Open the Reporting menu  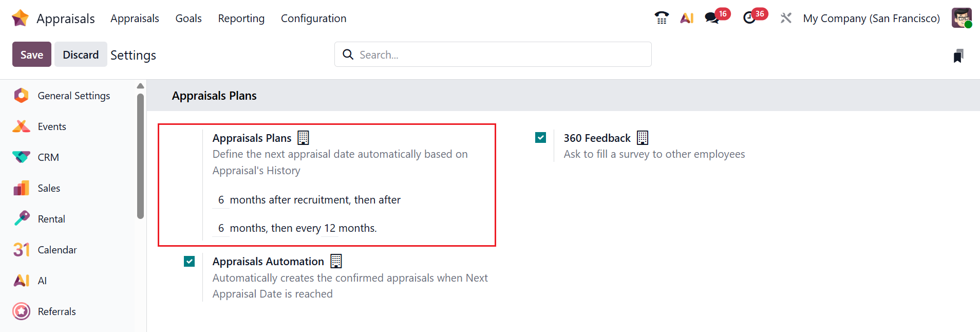point(241,19)
